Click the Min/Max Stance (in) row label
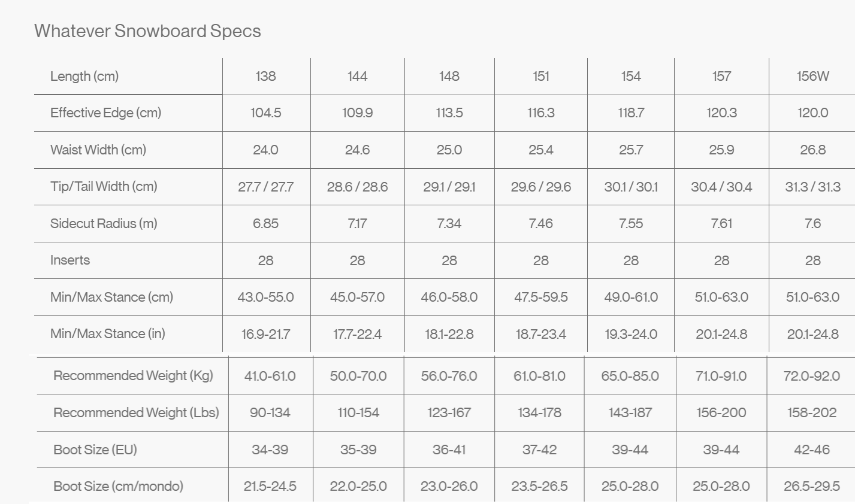855x504 pixels. tap(108, 333)
